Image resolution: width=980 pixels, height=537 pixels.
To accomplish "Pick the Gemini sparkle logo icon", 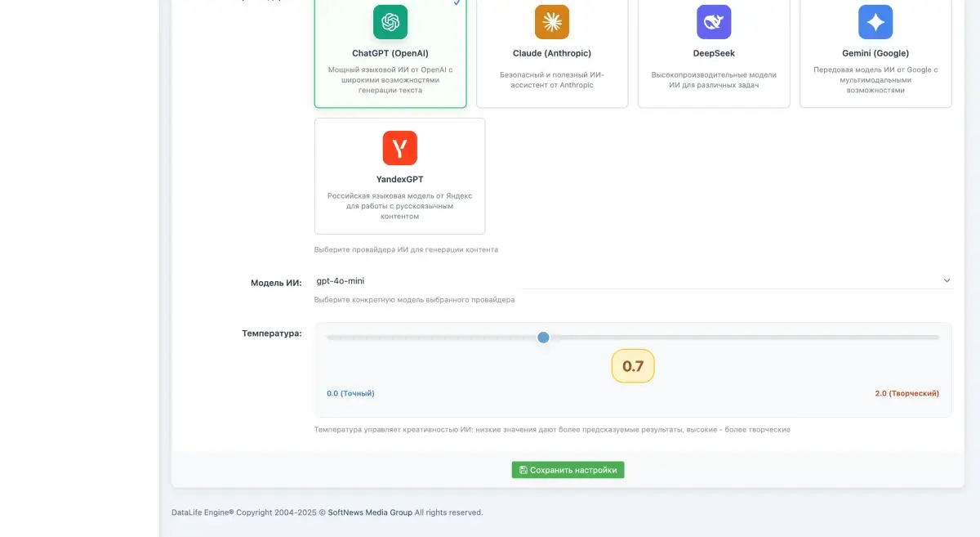I will pyautogui.click(x=875, y=22).
